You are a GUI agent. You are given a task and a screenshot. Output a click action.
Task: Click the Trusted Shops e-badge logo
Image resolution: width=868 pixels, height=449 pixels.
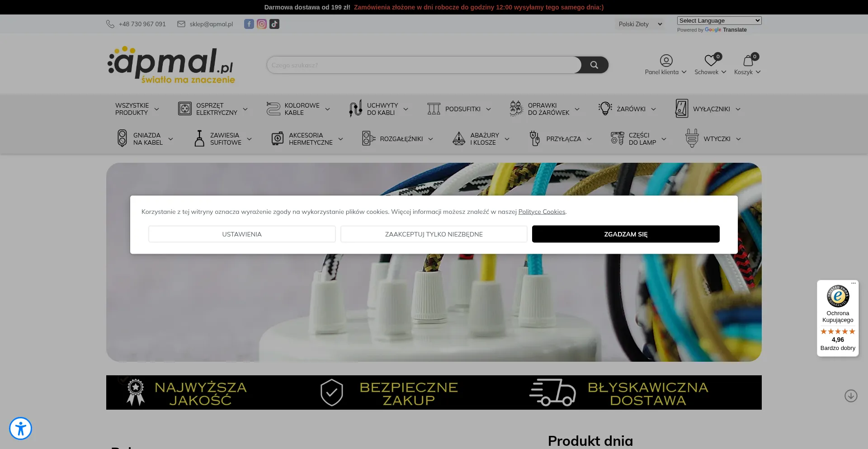pyautogui.click(x=838, y=296)
